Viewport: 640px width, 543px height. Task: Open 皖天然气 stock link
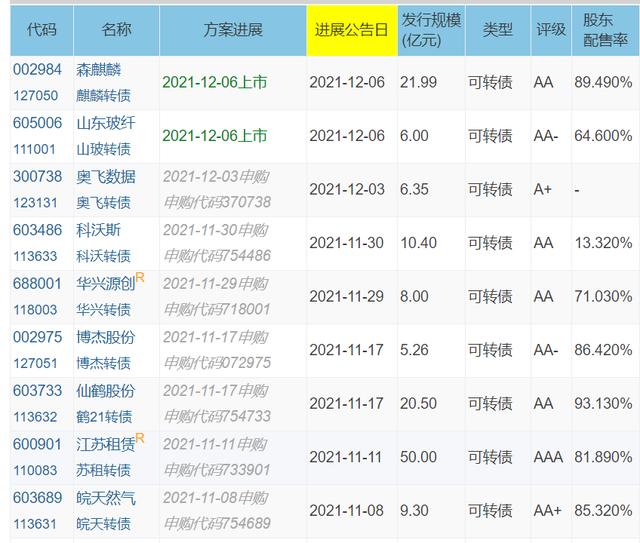106,497
